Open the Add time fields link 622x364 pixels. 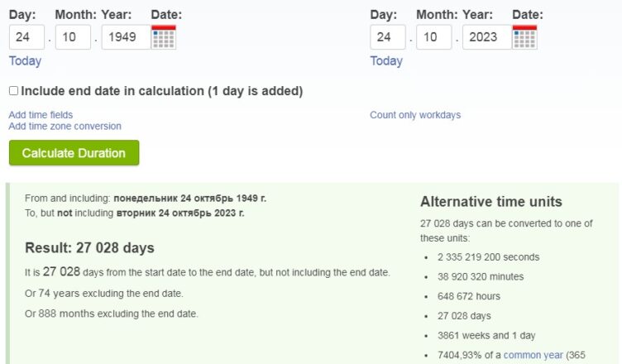[x=41, y=115]
